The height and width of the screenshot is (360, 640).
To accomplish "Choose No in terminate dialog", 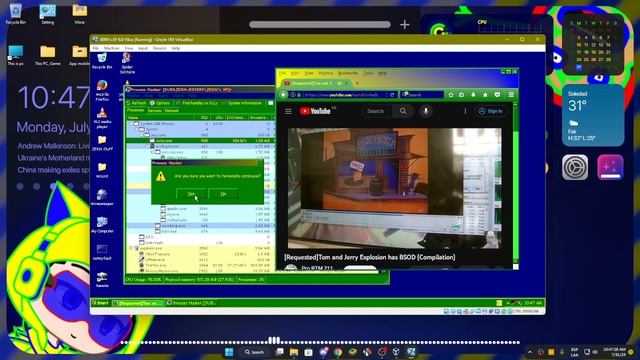I will 223,194.
